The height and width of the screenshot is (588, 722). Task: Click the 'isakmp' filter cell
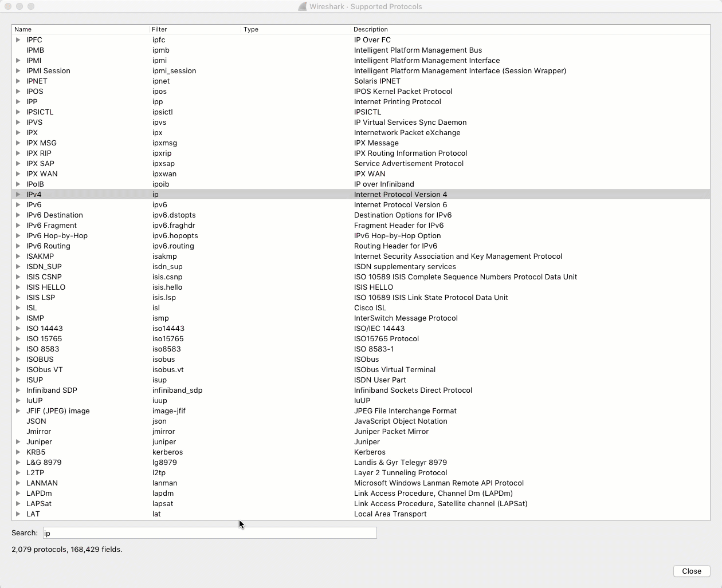pos(164,256)
